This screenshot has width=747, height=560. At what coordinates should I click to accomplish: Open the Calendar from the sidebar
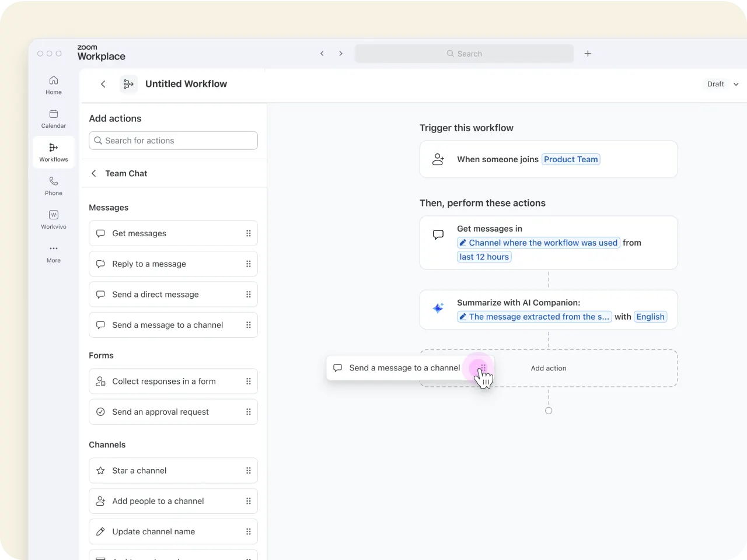click(x=53, y=118)
